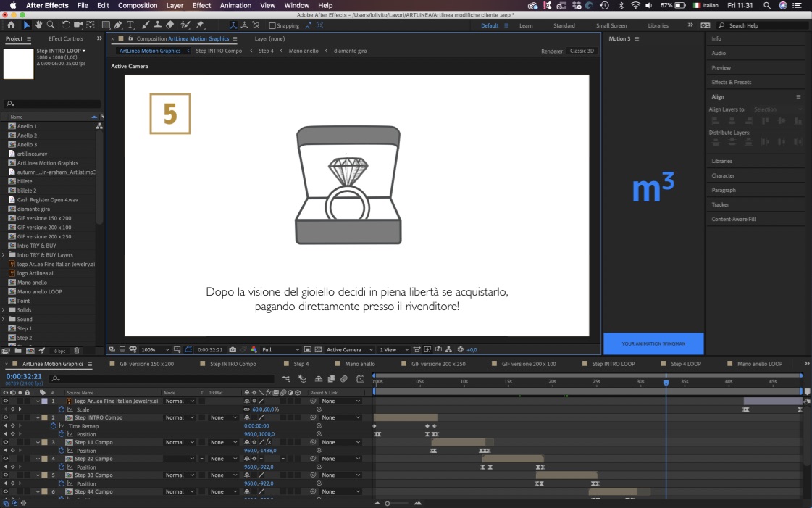Expand the Intro TRY & BUY Layers folder
812x508 pixels.
[x=4, y=255]
